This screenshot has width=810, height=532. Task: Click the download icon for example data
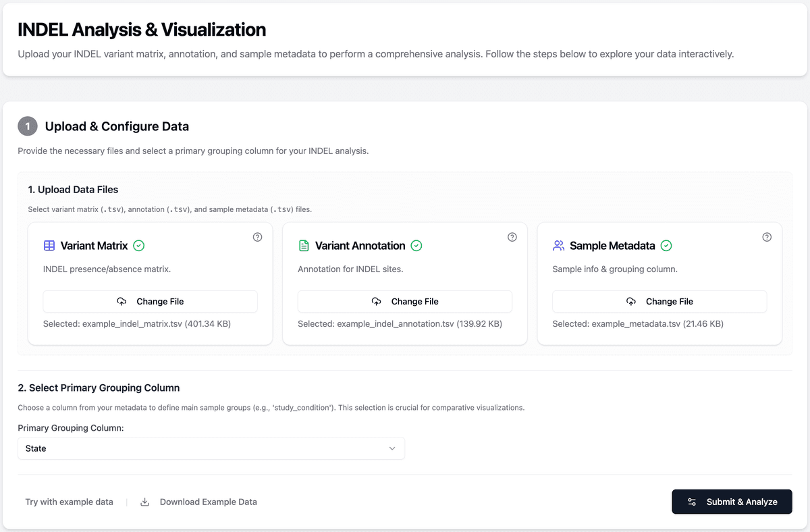(144, 502)
